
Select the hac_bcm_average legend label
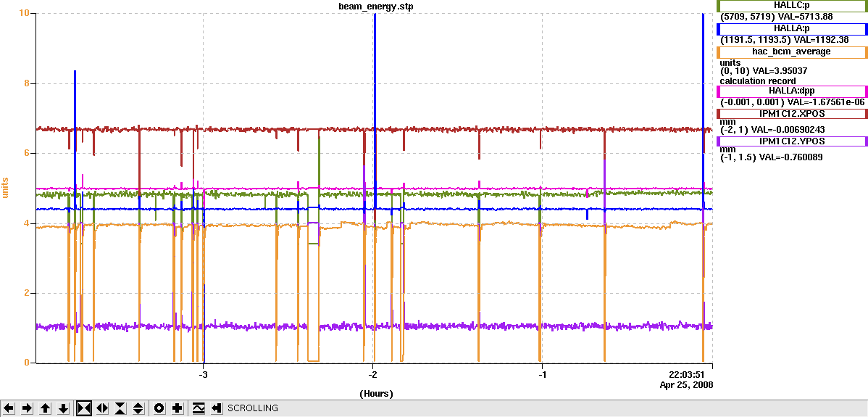[792, 52]
